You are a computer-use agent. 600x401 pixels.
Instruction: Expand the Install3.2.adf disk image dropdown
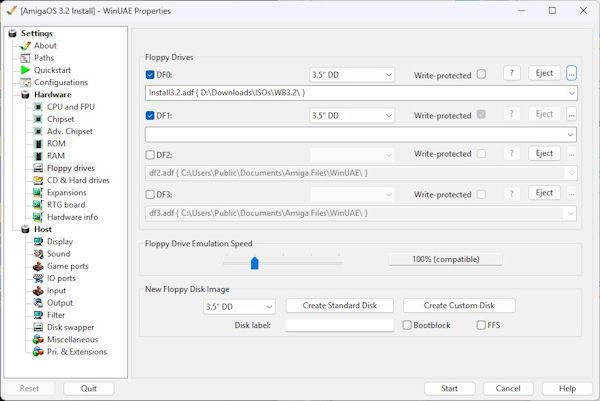[x=570, y=93]
